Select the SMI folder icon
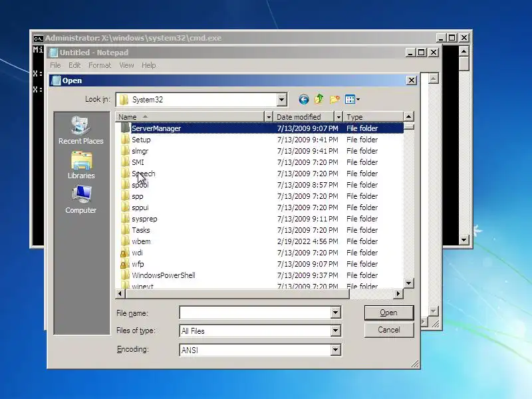Viewport: 532px width, 399px height. (x=125, y=162)
